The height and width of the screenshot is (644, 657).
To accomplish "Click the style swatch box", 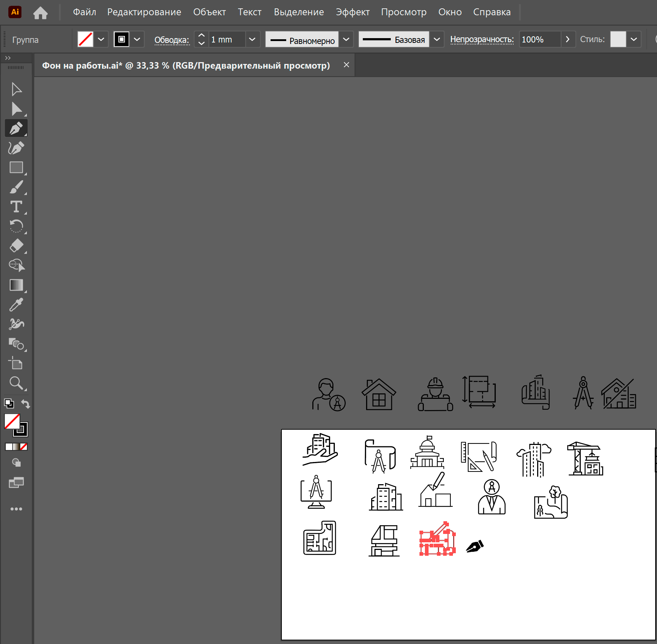I will coord(618,39).
